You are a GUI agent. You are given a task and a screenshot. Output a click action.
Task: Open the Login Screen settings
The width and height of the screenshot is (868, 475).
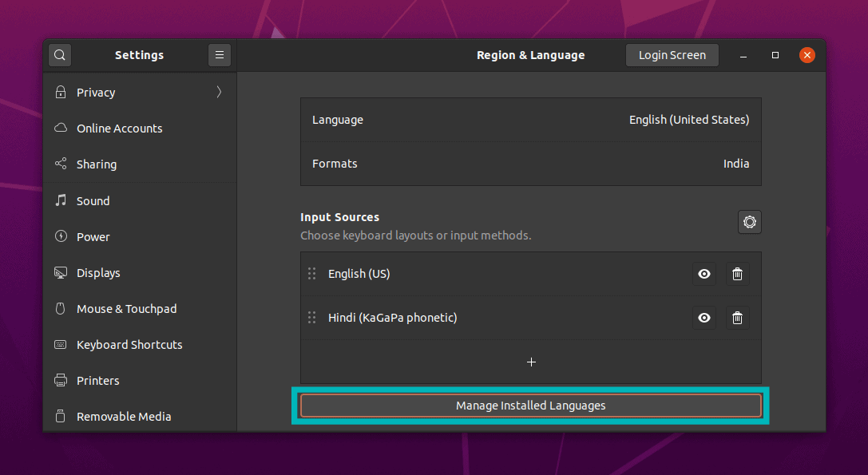[x=672, y=54]
